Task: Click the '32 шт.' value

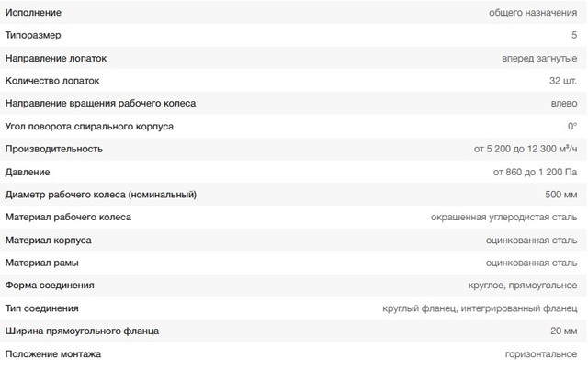Action: click(x=563, y=81)
